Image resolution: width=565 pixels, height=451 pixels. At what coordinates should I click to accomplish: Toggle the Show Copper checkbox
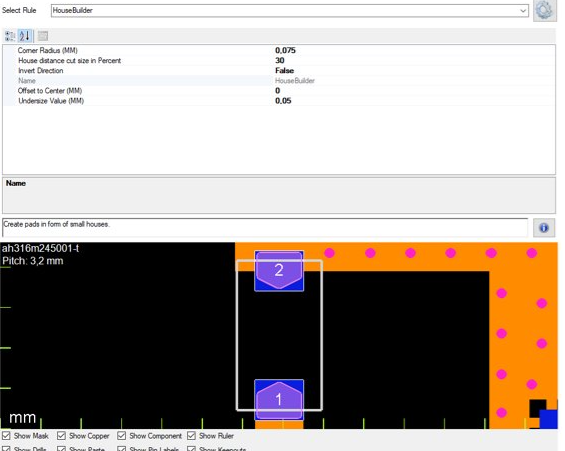click(61, 436)
